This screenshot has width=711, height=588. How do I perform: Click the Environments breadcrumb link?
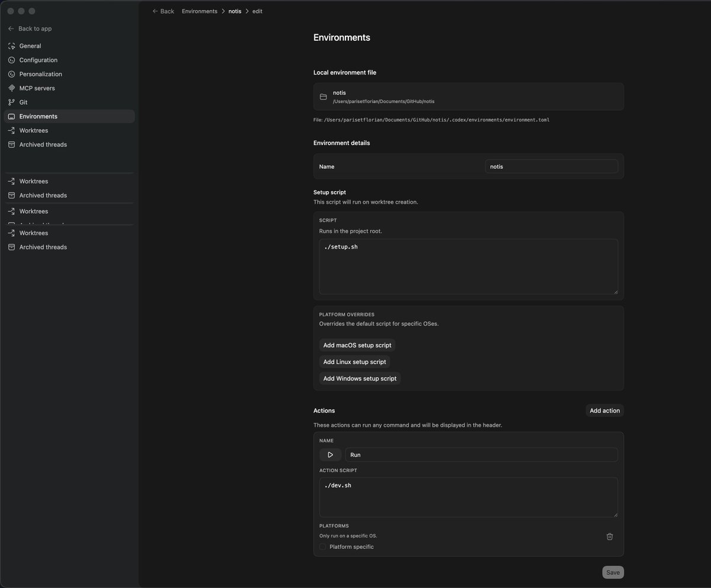200,11
